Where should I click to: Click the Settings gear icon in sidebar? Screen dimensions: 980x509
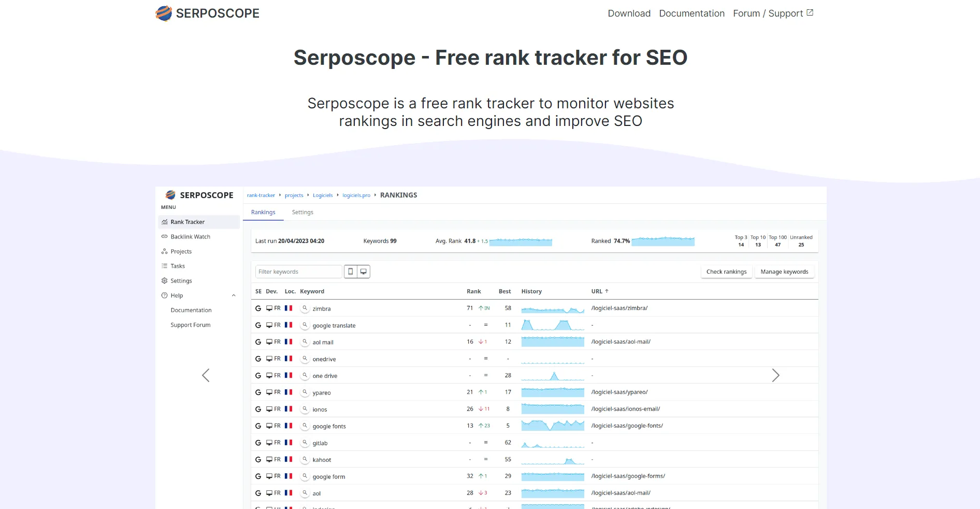(165, 280)
